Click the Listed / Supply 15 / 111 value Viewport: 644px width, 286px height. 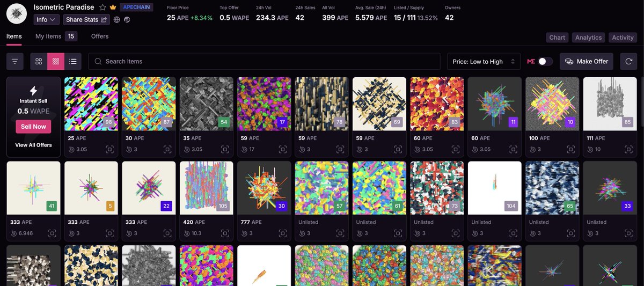click(x=405, y=18)
